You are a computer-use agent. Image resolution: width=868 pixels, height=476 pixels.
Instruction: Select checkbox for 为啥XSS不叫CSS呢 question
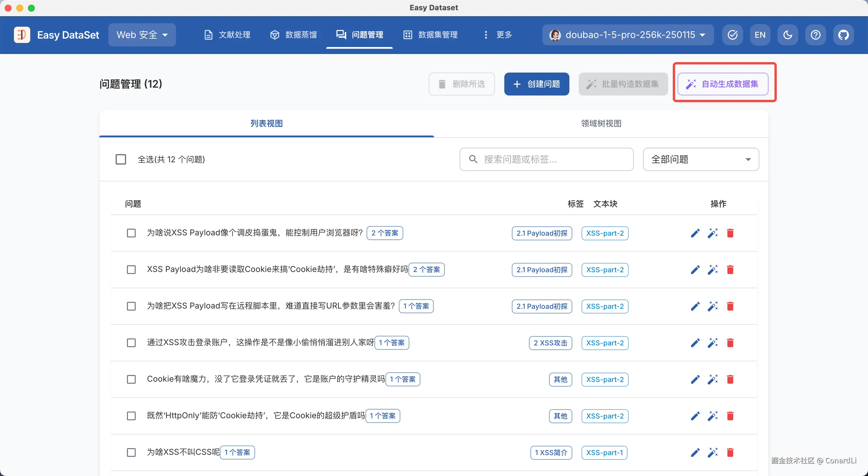(x=131, y=452)
